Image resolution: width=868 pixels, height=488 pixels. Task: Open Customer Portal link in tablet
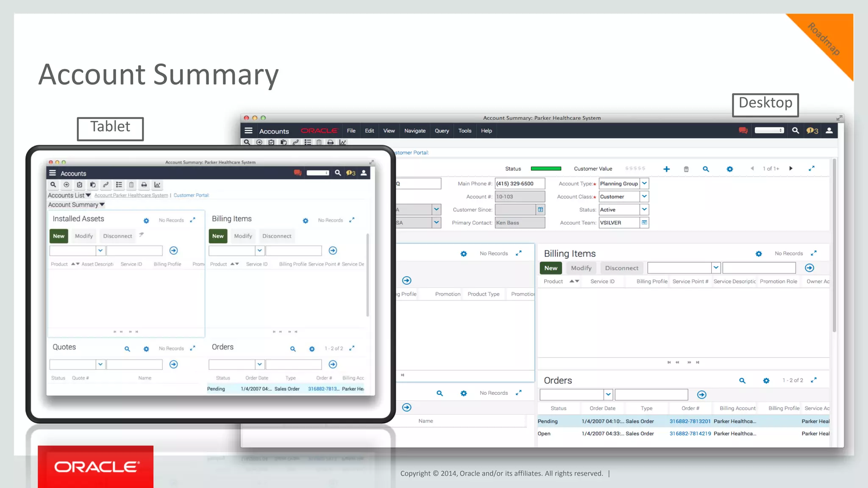(x=192, y=195)
